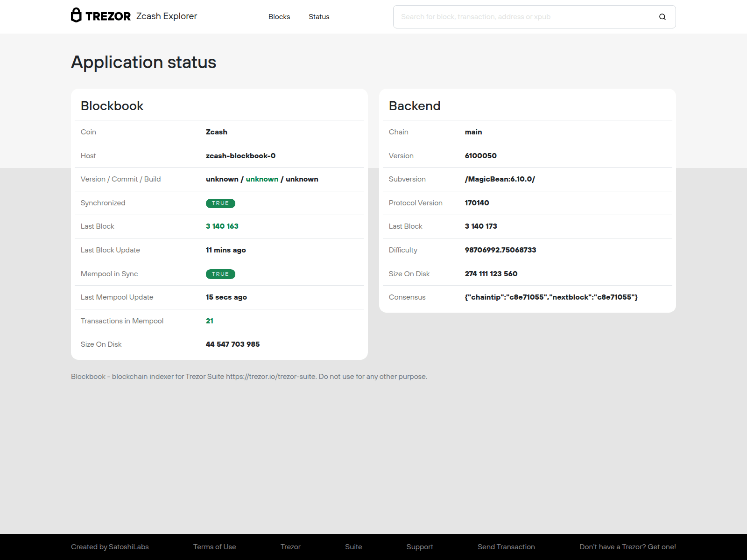Visit the Support footer link
This screenshot has height=560, width=747.
pos(420,547)
